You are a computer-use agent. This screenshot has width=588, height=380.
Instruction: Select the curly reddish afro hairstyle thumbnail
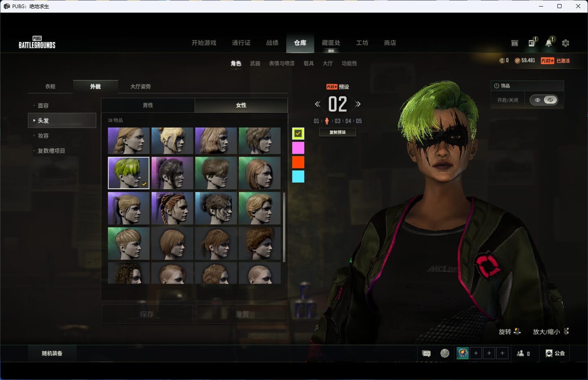pyautogui.click(x=259, y=243)
